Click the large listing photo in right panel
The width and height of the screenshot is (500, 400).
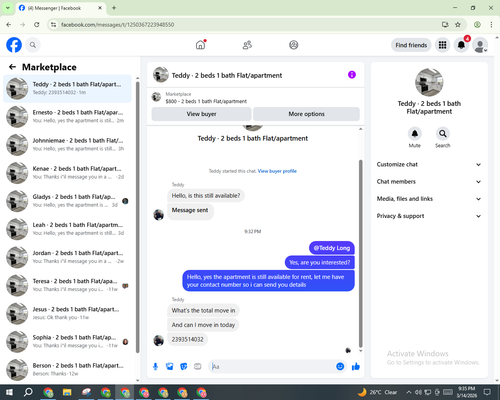[429, 82]
